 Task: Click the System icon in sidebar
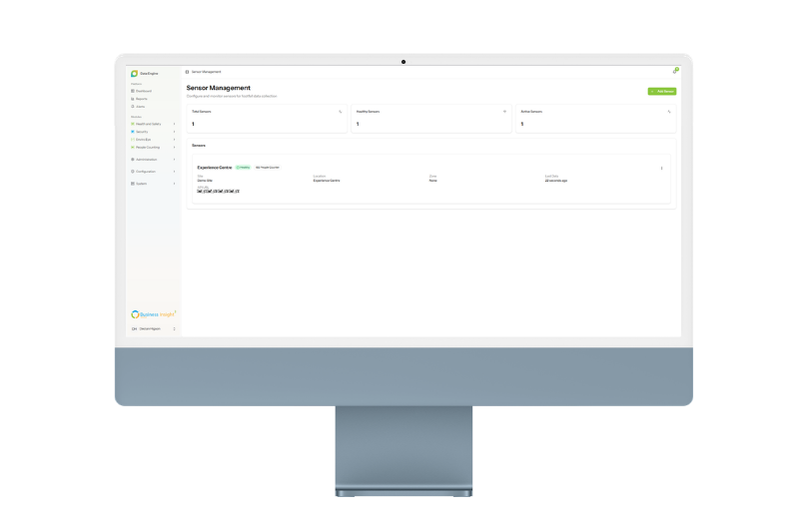click(x=133, y=184)
